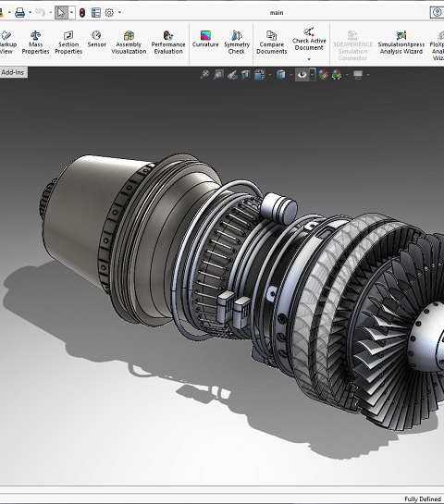Open Help via the question mark
Image resolution: width=444 pixels, height=504 pixels.
point(437,13)
